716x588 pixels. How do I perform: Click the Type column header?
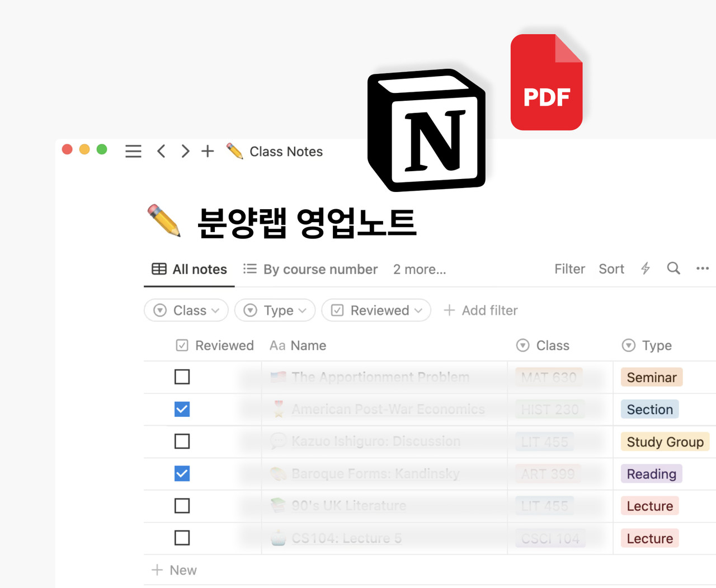647,346
